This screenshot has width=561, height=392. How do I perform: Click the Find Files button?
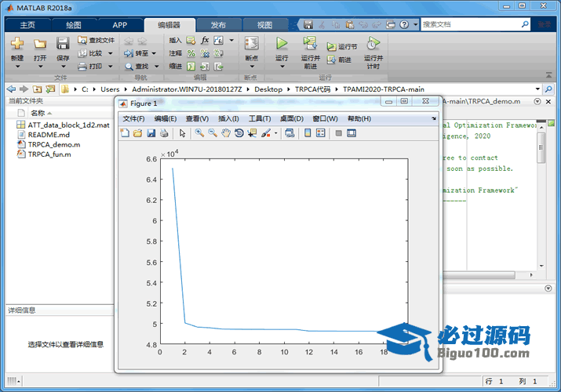97,40
